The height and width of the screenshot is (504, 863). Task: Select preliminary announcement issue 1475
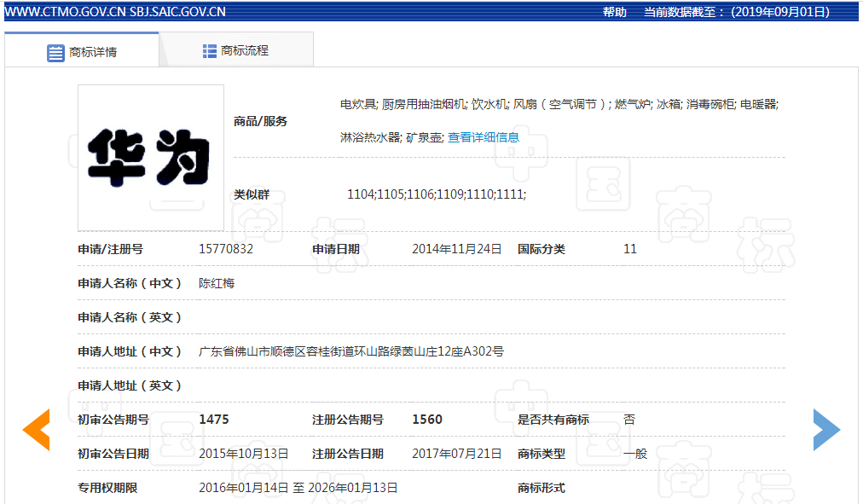pos(214,420)
